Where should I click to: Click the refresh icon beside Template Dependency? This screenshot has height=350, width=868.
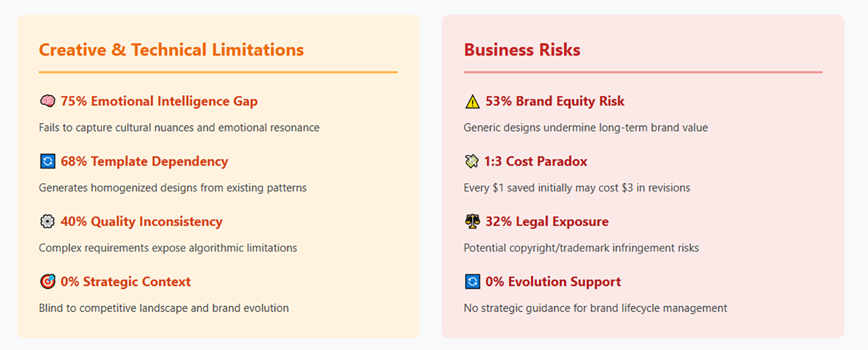point(48,162)
